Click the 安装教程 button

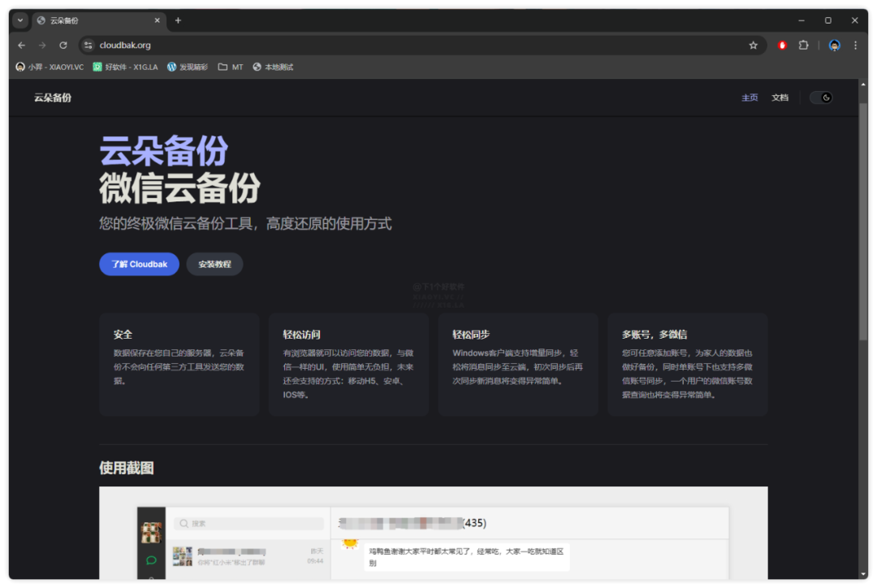[x=214, y=264]
